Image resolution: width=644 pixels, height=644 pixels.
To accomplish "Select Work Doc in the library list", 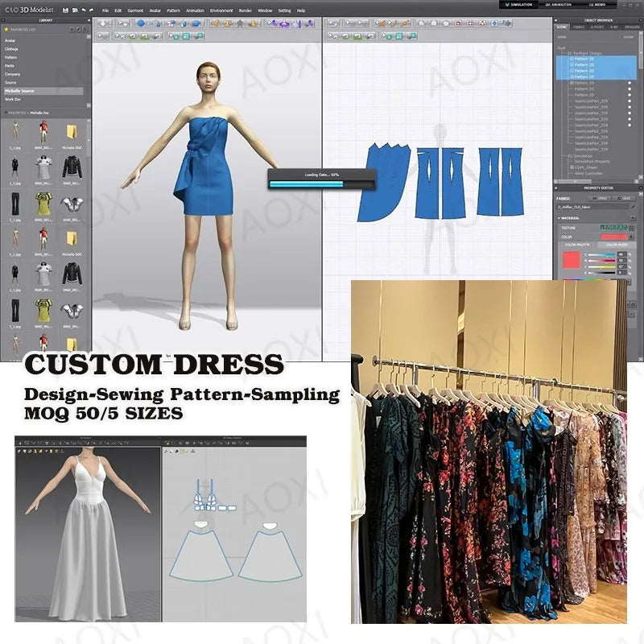I will coord(12,99).
